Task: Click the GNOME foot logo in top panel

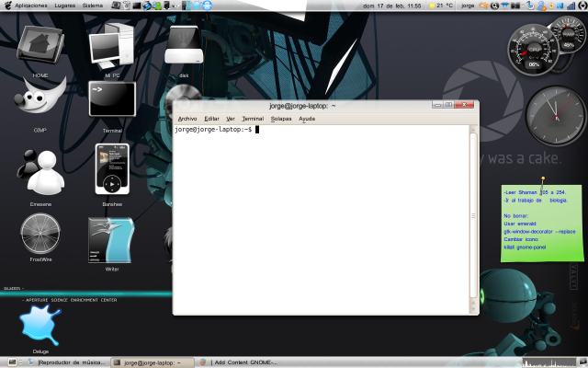Action: pyautogui.click(x=7, y=6)
